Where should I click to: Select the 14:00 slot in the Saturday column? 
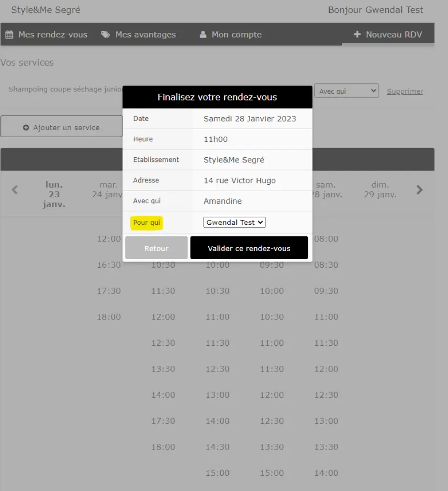pyautogui.click(x=326, y=473)
